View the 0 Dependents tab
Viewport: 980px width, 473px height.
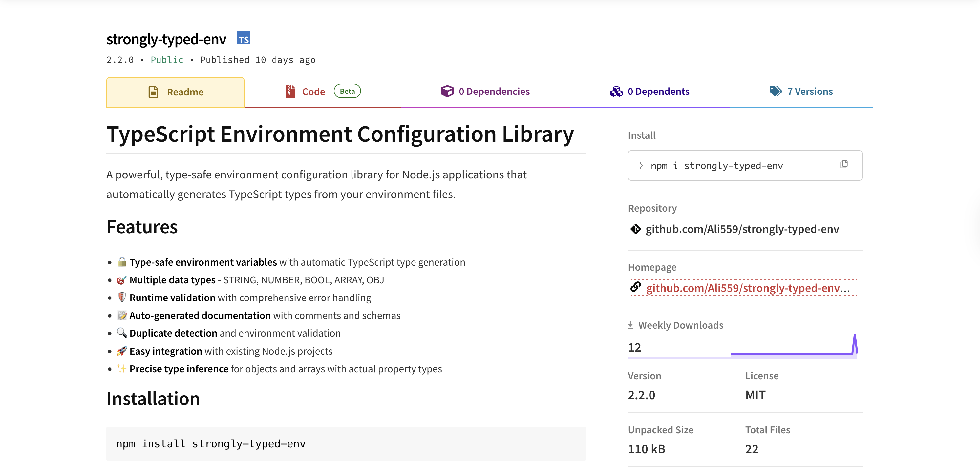point(658,91)
